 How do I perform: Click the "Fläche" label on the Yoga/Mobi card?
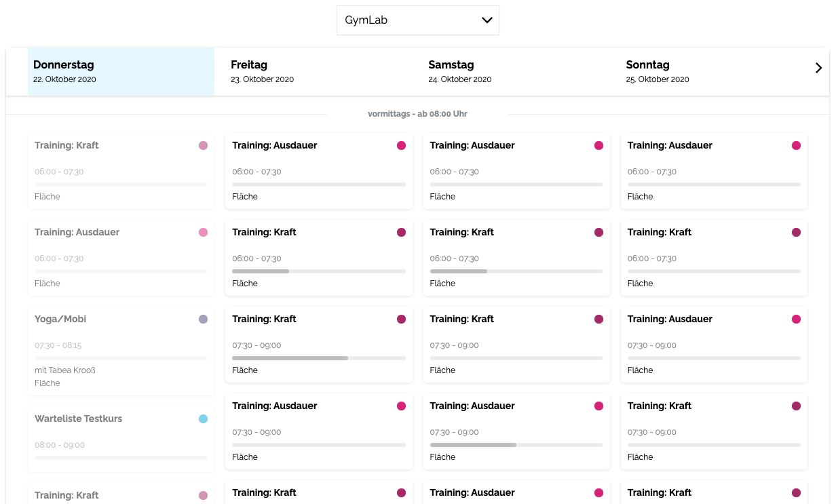(47, 383)
